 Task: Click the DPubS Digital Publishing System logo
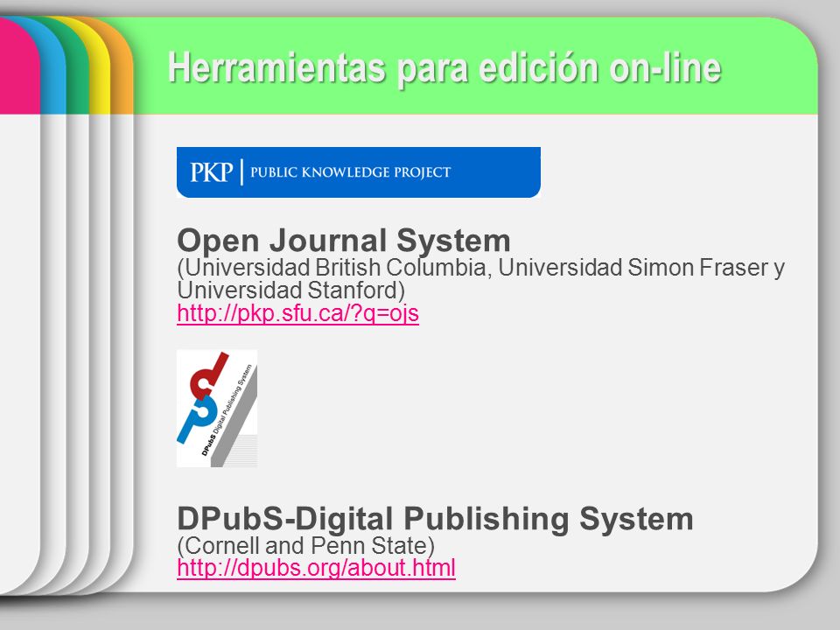click(217, 409)
